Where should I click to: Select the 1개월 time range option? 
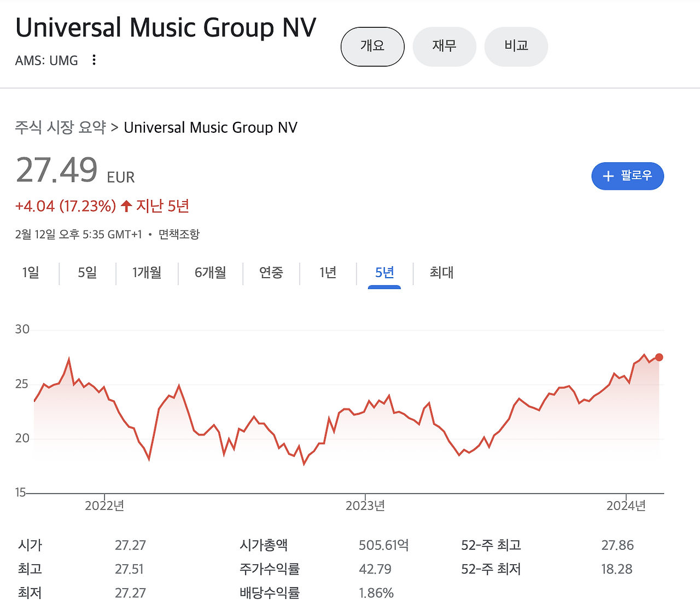point(147,273)
